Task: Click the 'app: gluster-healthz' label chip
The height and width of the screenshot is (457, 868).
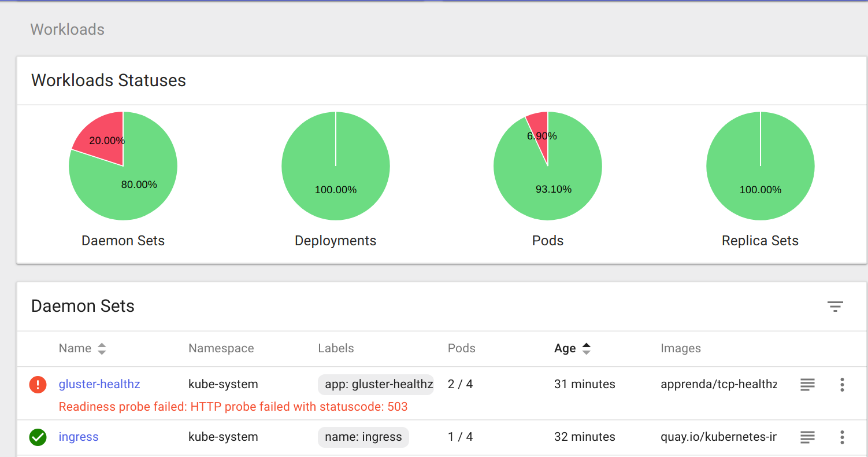Action: 376,384
